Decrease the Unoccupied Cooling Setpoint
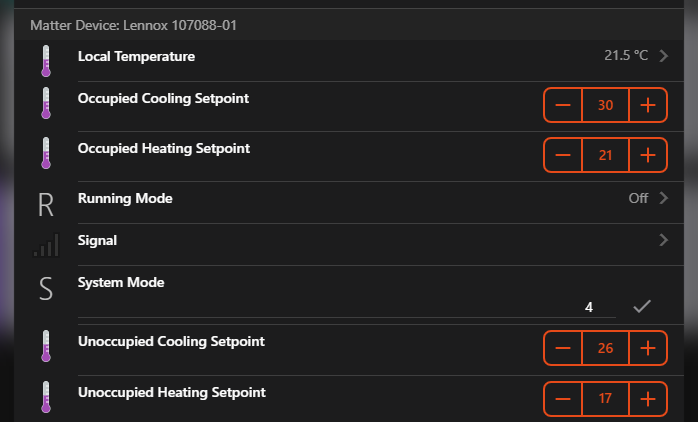 [x=563, y=348]
